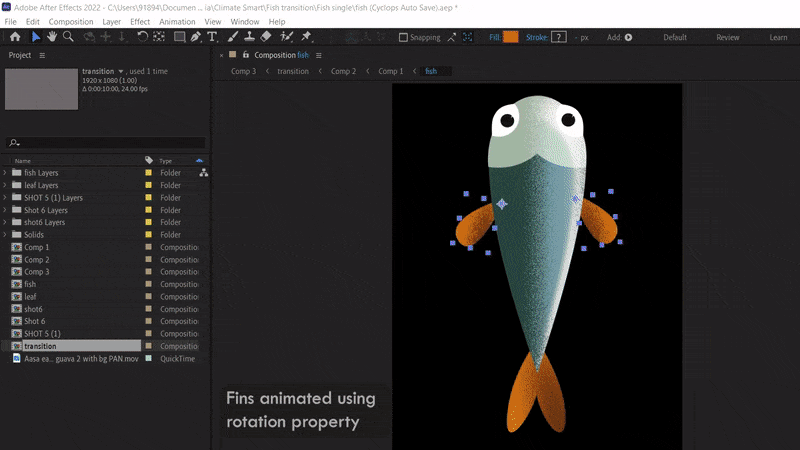Open the orange Fill color swatch

coord(510,37)
